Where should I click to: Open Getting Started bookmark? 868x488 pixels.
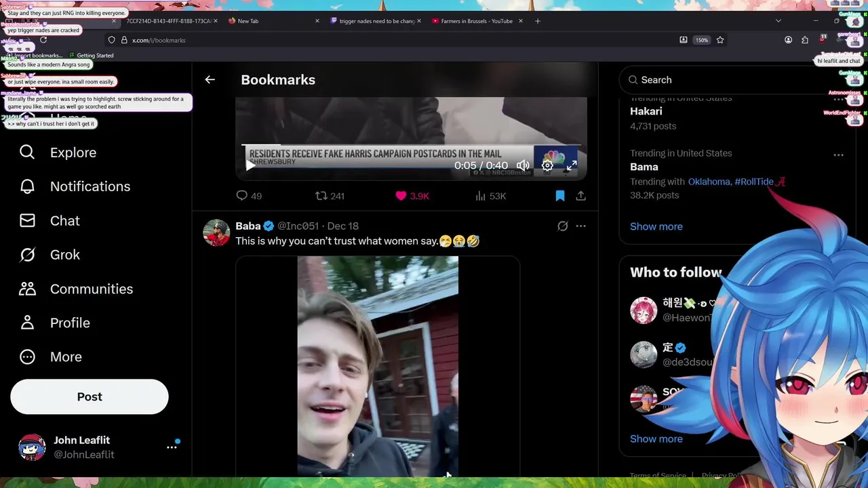click(x=90, y=56)
